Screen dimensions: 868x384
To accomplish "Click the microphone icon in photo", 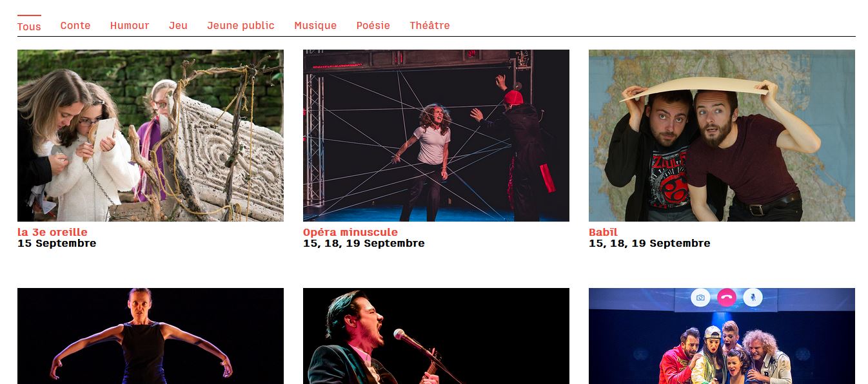I will click(x=753, y=298).
